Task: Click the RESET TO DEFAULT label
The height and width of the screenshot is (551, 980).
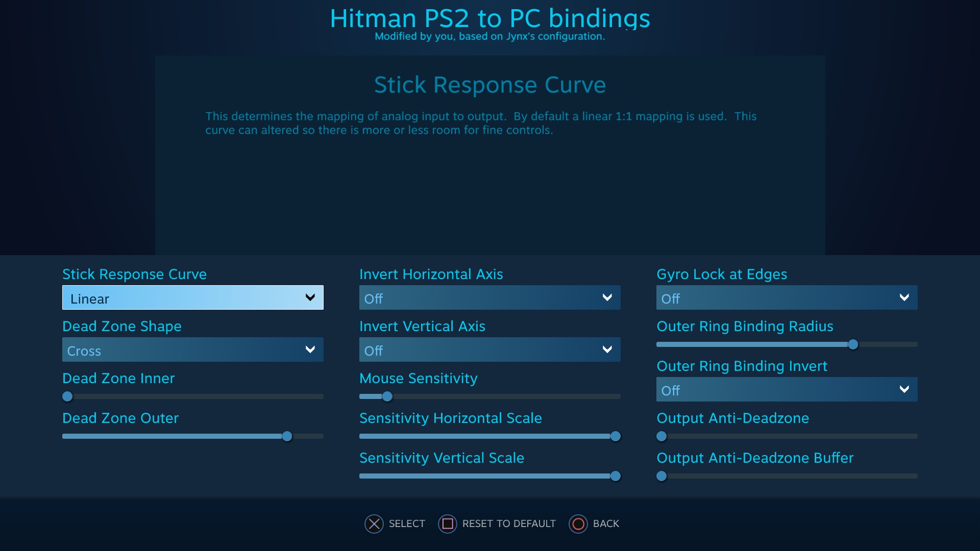Action: coord(509,524)
